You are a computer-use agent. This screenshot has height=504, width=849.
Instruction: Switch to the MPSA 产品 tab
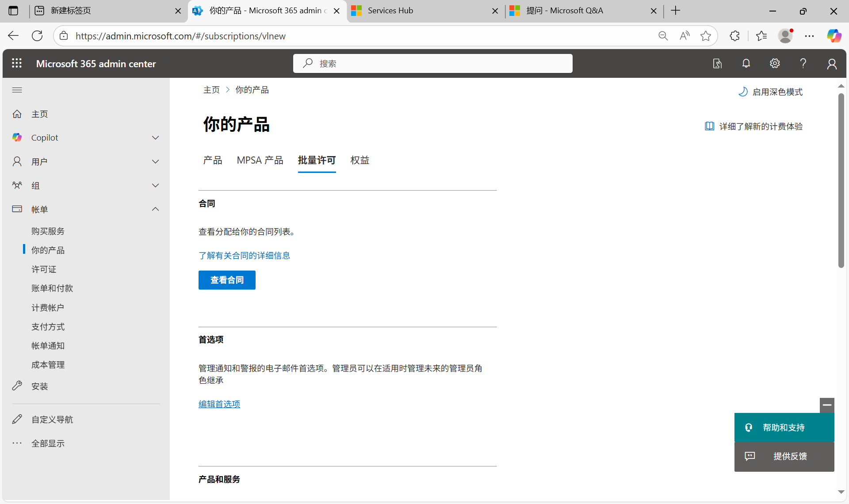tap(260, 160)
